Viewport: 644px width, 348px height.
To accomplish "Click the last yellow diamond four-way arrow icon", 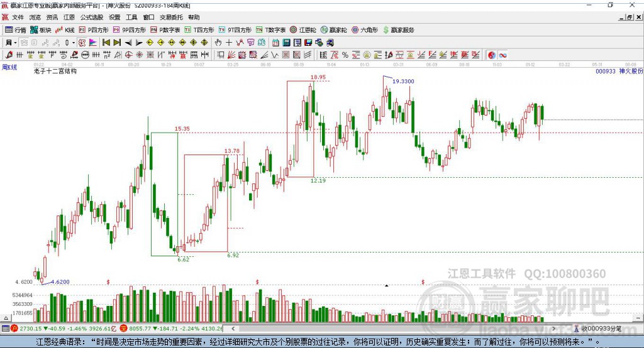I will 204,43.
